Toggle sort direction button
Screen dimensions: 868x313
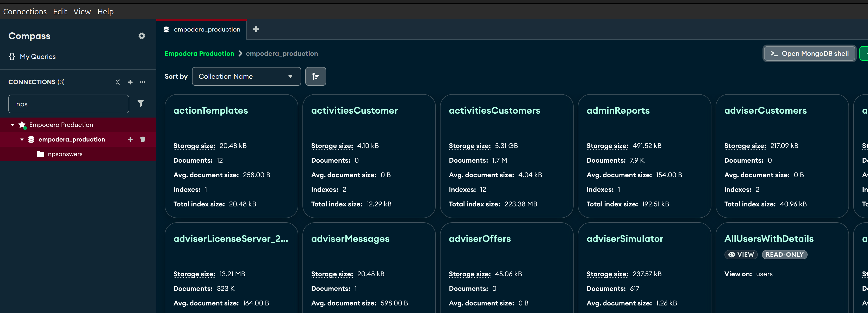(315, 76)
